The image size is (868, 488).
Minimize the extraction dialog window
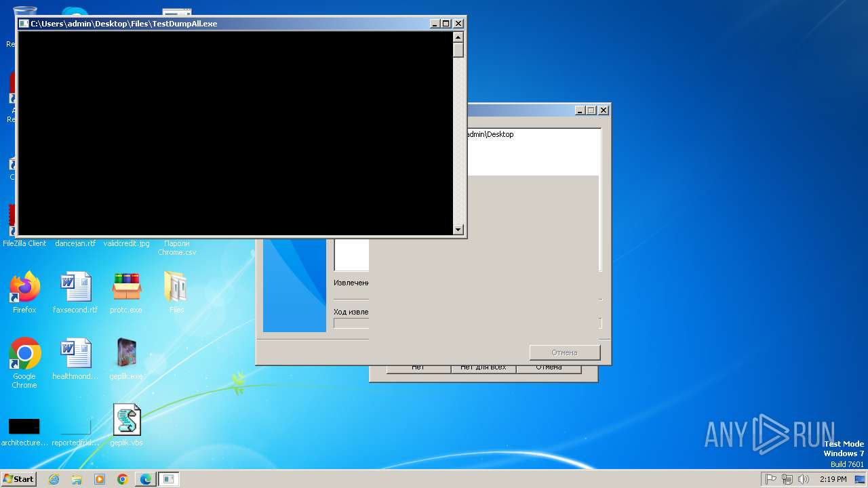coord(580,110)
